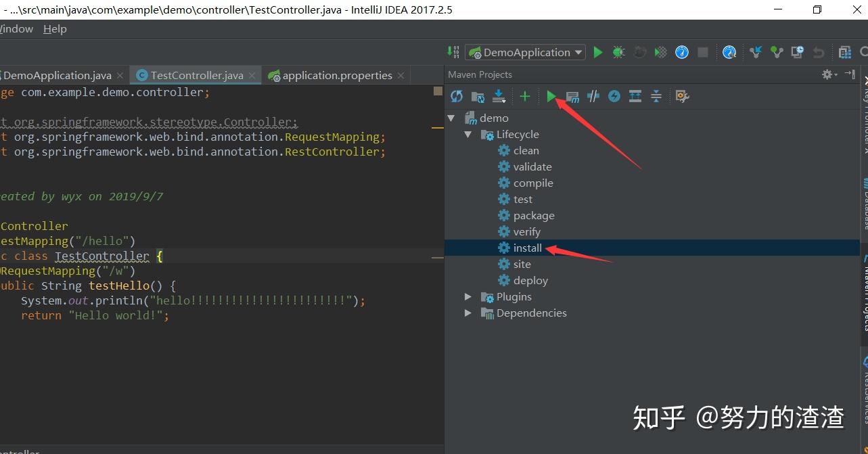This screenshot has width=868, height=454.
Task: Switch to TestController.java tab
Action: coord(196,75)
